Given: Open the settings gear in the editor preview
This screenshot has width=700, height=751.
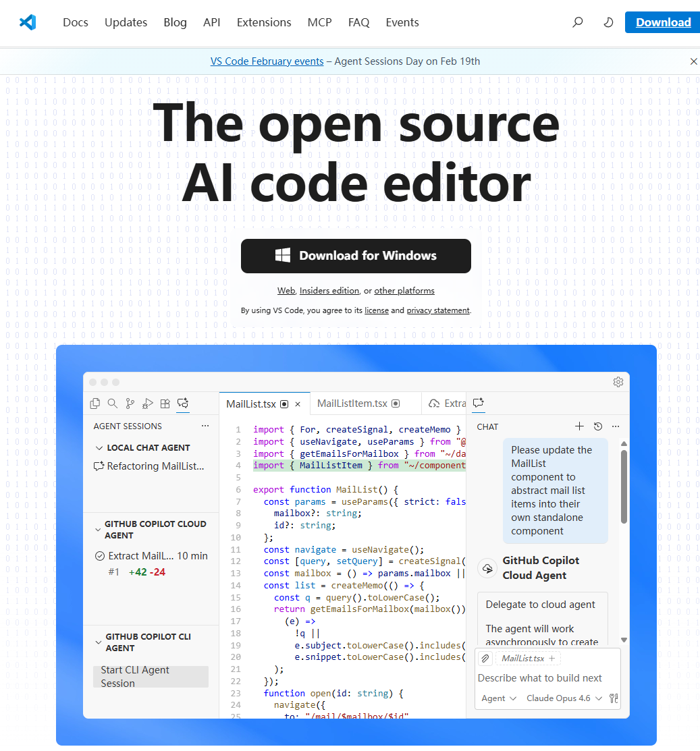Looking at the screenshot, I should [618, 382].
